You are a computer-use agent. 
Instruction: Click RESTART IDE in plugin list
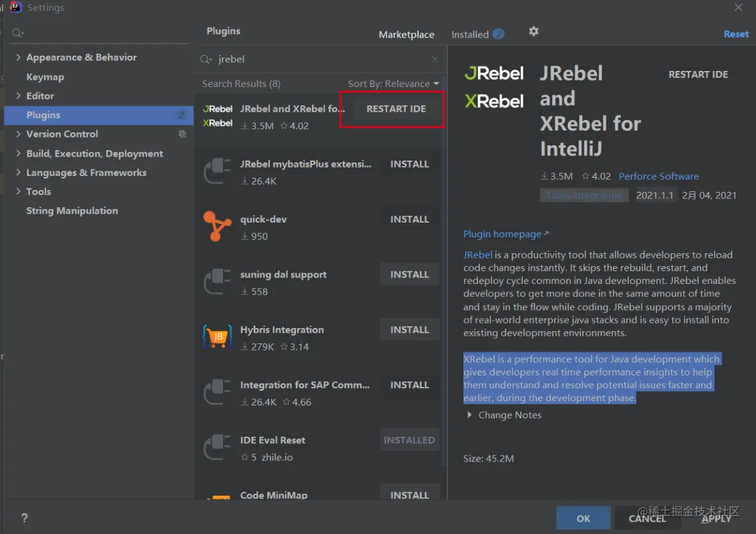click(396, 109)
